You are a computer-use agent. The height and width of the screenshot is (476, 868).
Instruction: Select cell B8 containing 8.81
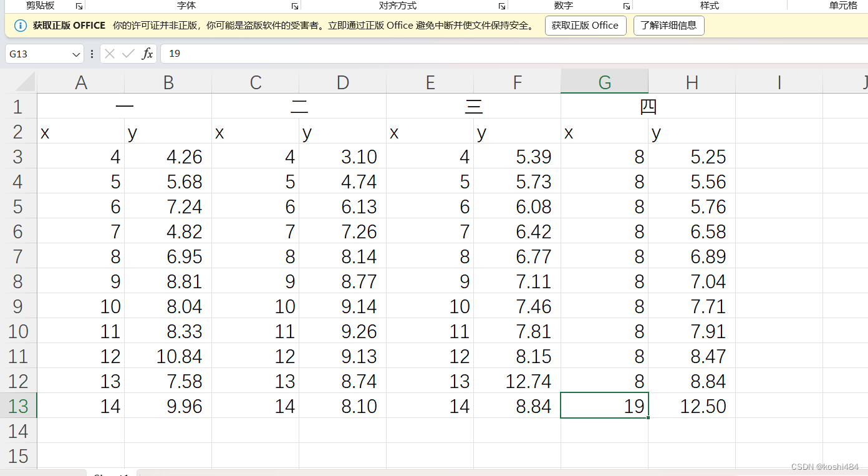[x=168, y=281]
